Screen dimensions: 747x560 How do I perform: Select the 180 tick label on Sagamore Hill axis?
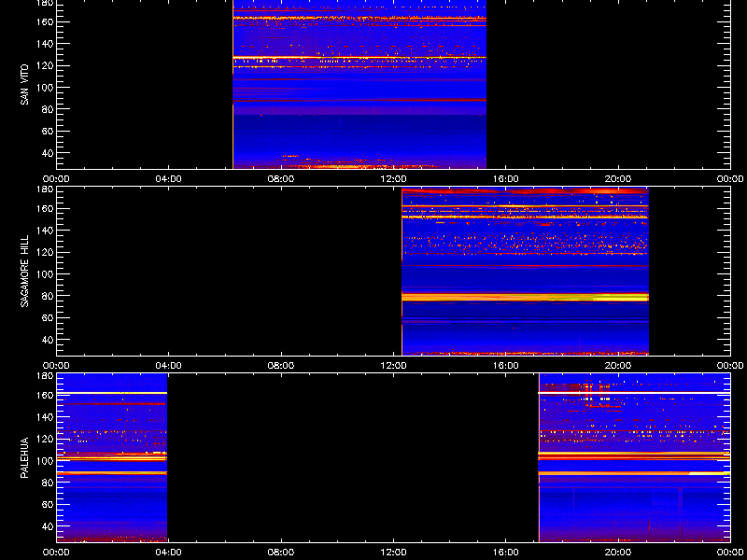click(x=46, y=189)
